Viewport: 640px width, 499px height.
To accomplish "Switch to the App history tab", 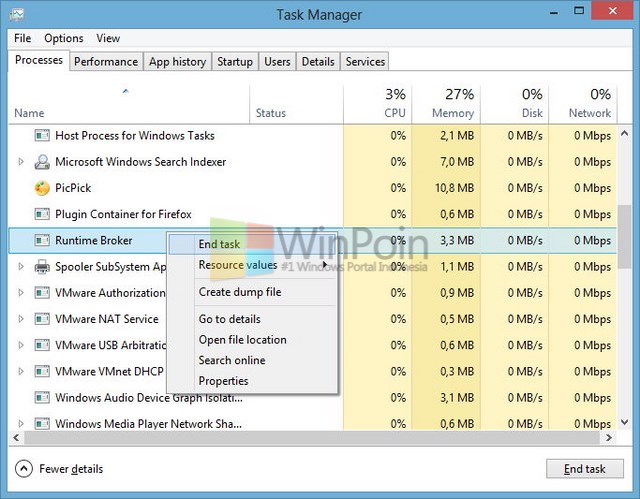I will [x=178, y=62].
